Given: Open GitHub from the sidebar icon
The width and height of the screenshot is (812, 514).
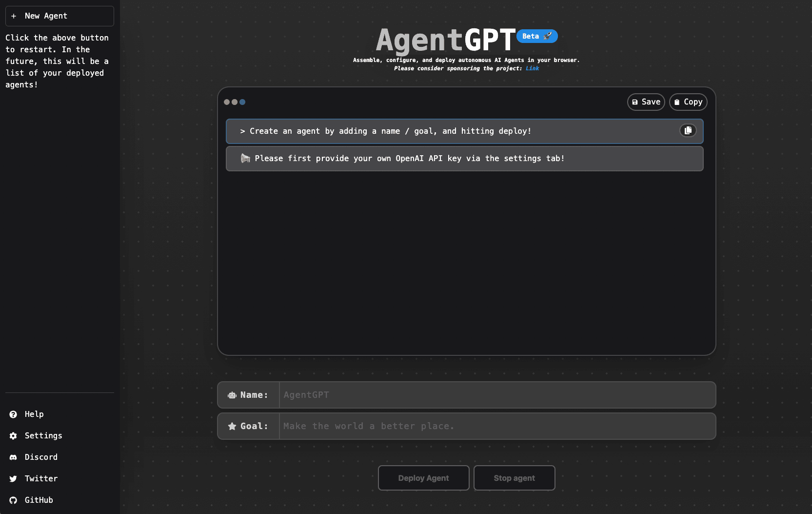Looking at the screenshot, I should [13, 500].
